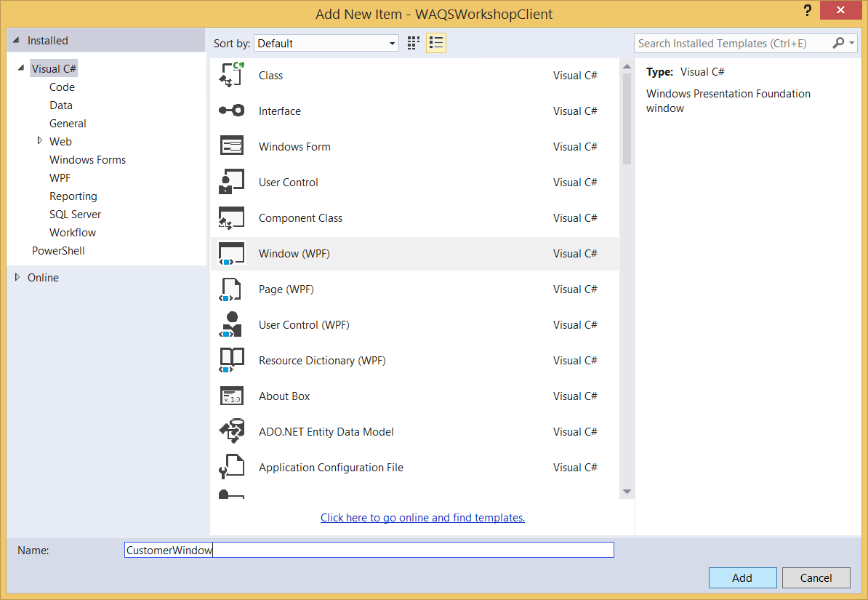This screenshot has width=868, height=600.
Task: Select the General category
Action: 68,124
